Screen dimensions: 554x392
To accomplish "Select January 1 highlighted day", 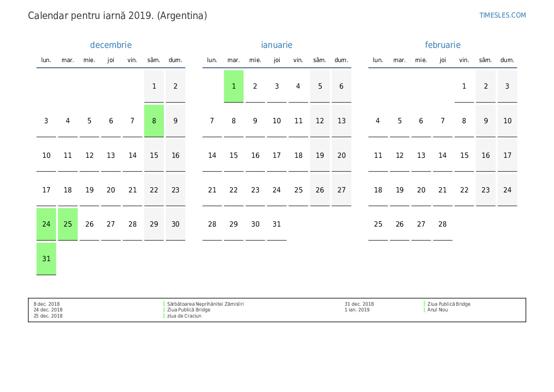I will [x=234, y=86].
